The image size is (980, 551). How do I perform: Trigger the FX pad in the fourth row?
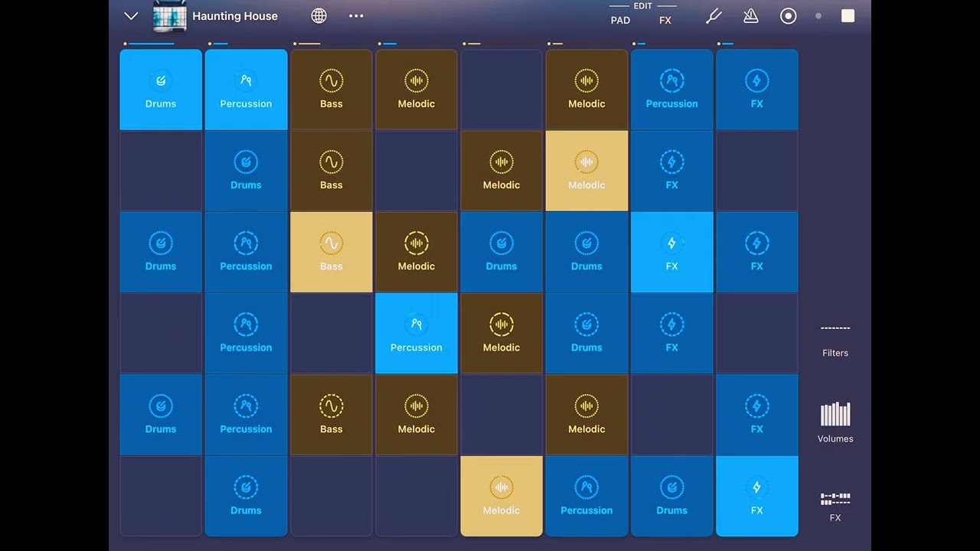pos(672,334)
